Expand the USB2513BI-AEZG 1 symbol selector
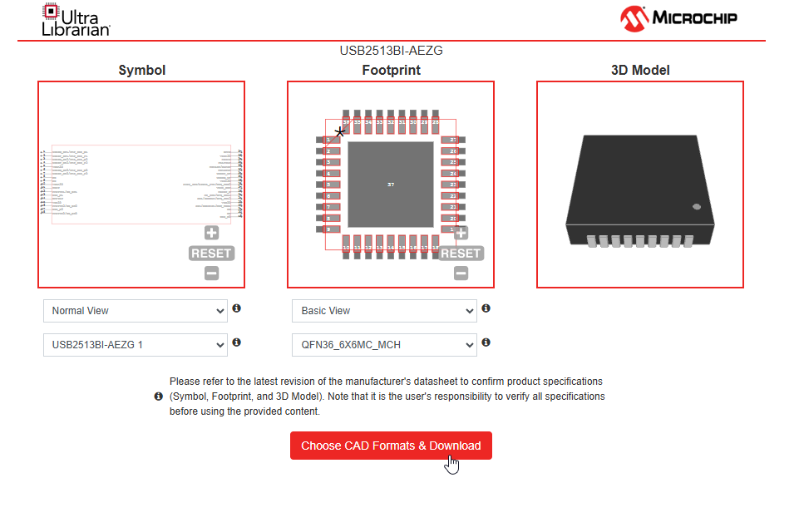 [135, 344]
